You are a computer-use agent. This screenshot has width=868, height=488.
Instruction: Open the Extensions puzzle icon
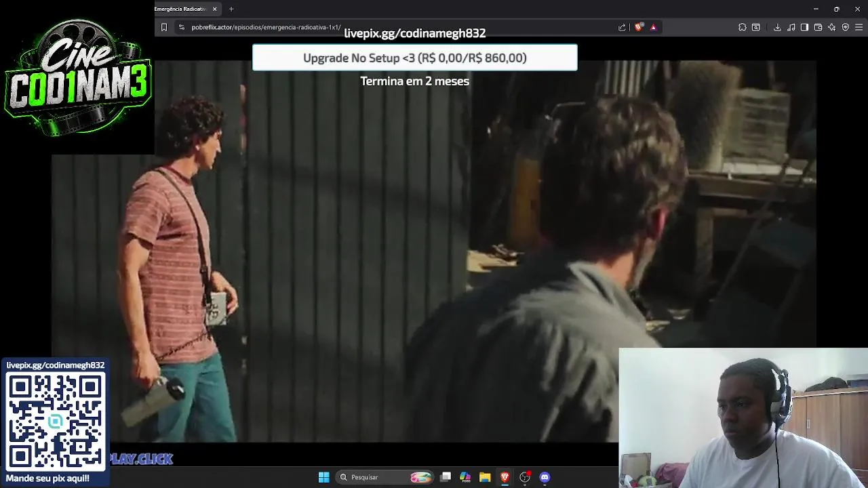coord(742,27)
